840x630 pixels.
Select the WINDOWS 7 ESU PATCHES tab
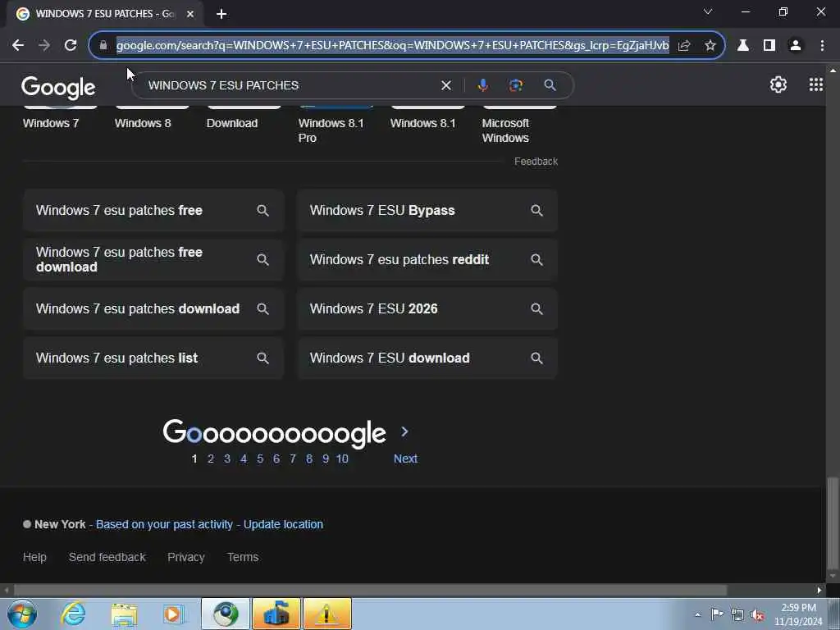[105, 14]
